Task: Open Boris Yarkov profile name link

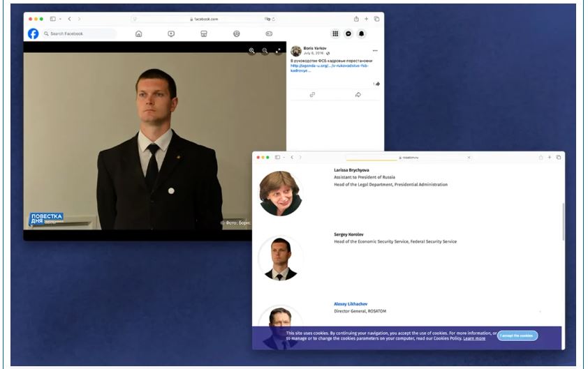Action: pyautogui.click(x=315, y=48)
